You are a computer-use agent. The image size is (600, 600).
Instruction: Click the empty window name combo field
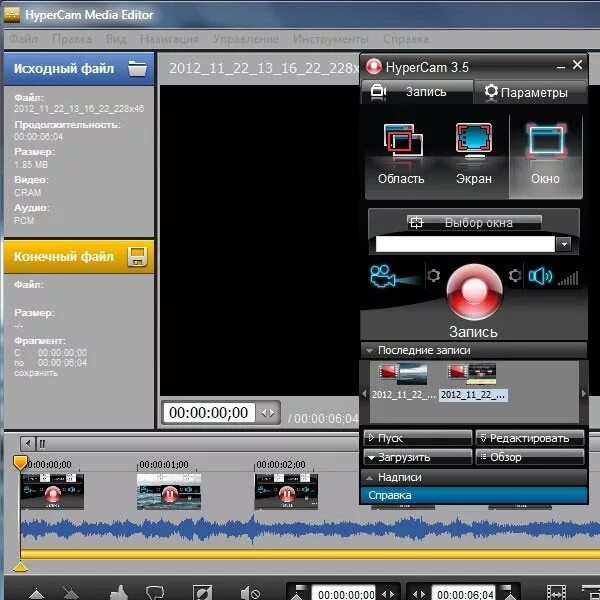pyautogui.click(x=465, y=244)
